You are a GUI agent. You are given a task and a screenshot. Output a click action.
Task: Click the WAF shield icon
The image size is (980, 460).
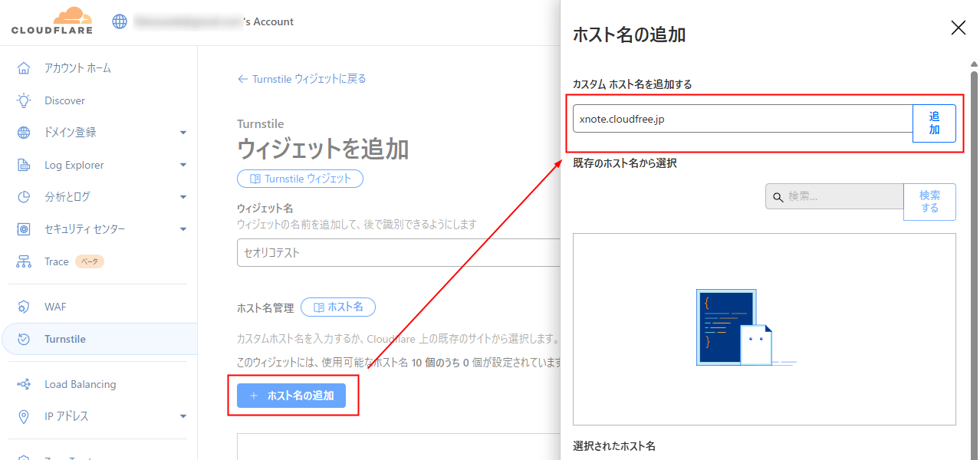[x=24, y=307]
